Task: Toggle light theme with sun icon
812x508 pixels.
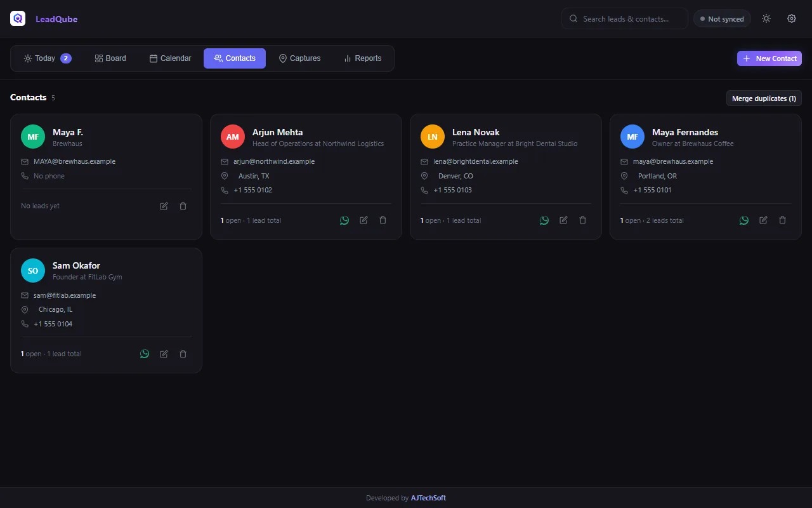Action: coord(766,18)
